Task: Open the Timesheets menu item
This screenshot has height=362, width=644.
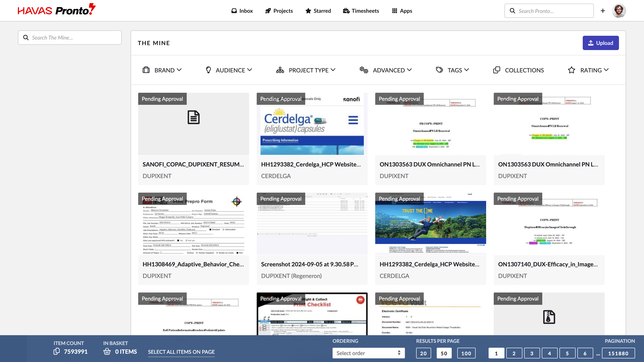Action: [361, 11]
